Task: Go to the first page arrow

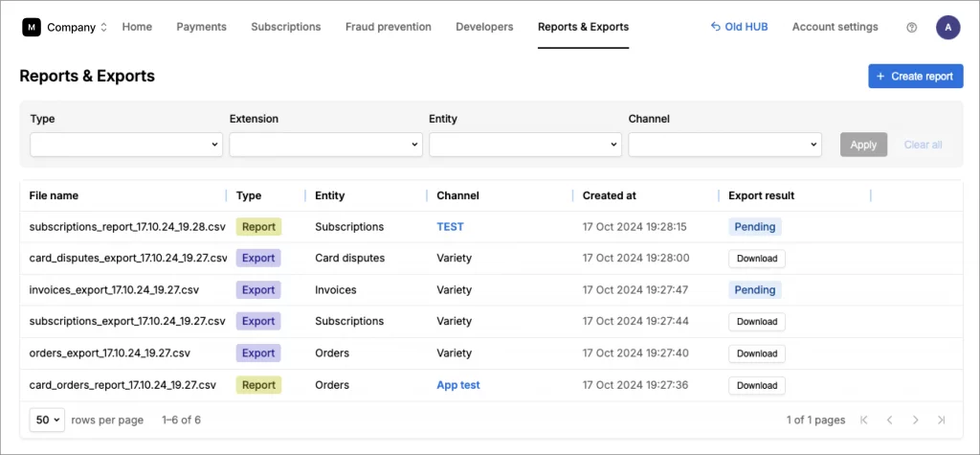Action: click(x=864, y=420)
